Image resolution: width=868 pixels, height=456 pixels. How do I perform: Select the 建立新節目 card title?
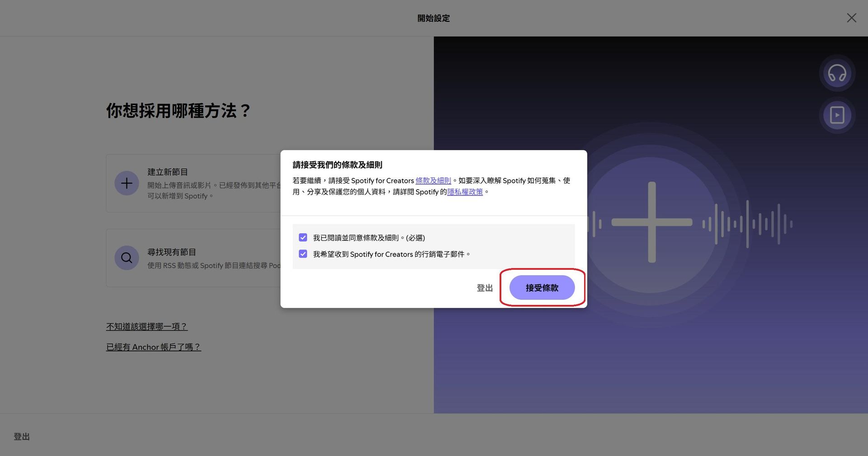pos(168,172)
